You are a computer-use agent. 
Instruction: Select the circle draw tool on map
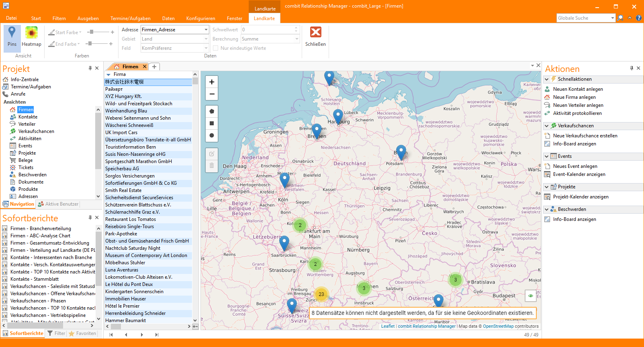coord(212,135)
